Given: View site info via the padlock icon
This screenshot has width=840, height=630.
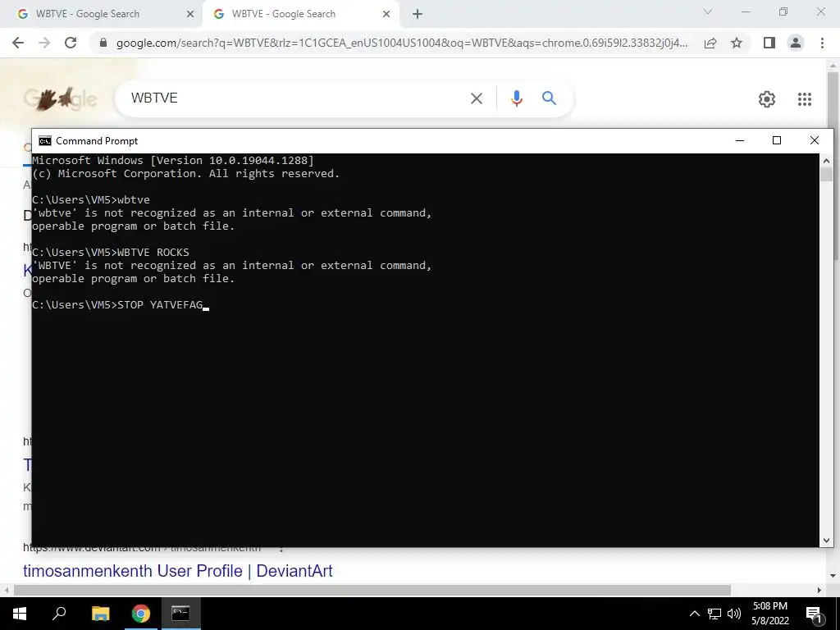Looking at the screenshot, I should (x=103, y=43).
